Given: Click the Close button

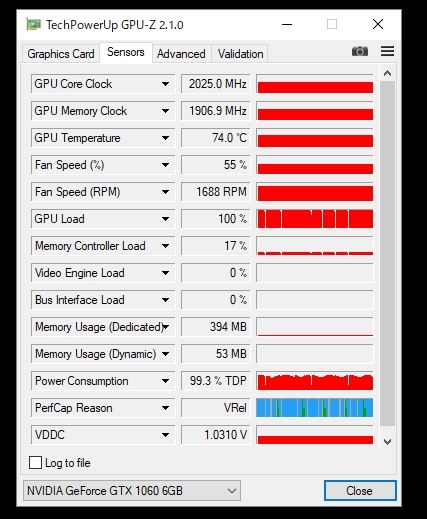Looking at the screenshot, I should click(360, 491).
